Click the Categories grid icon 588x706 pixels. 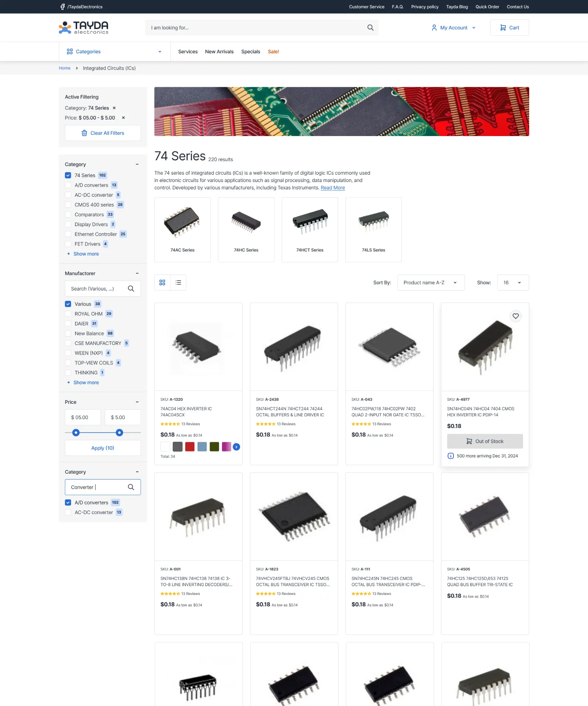(x=70, y=51)
